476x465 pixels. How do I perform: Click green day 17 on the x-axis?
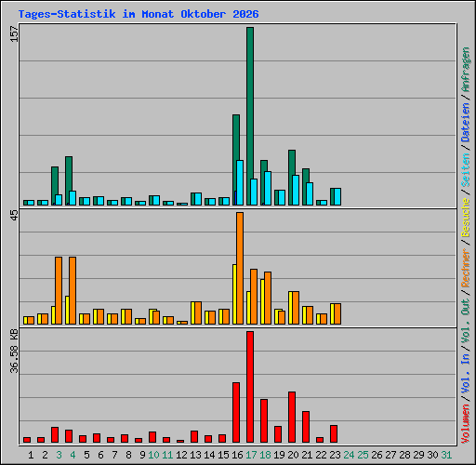[251, 455]
